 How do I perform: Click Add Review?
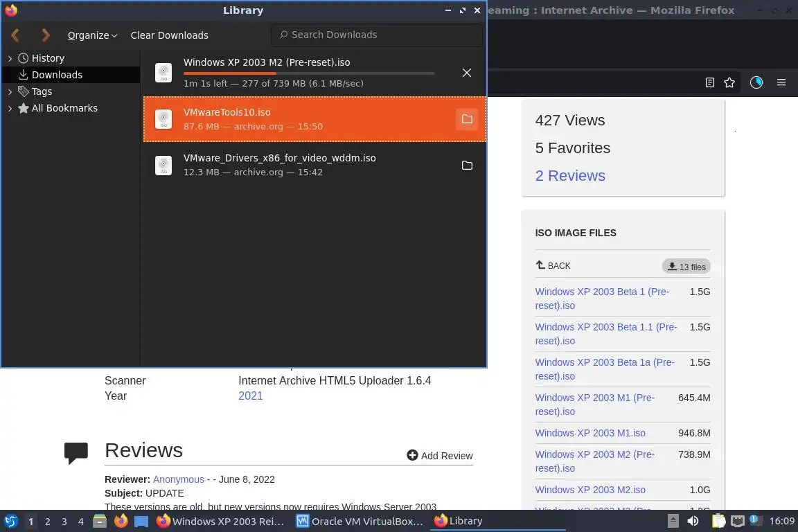click(x=440, y=455)
